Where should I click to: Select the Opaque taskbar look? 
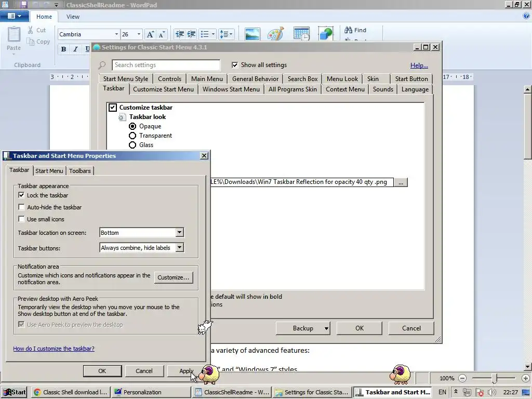pos(132,126)
